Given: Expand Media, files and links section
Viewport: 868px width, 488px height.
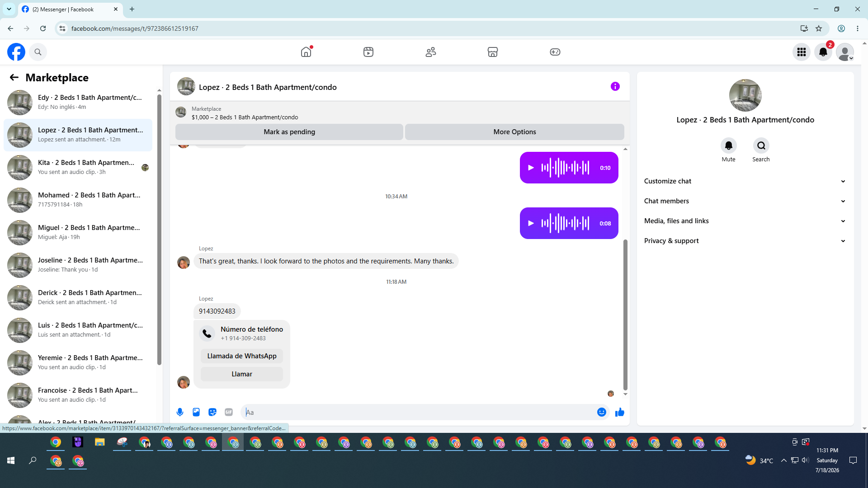Looking at the screenshot, I should pyautogui.click(x=745, y=221).
